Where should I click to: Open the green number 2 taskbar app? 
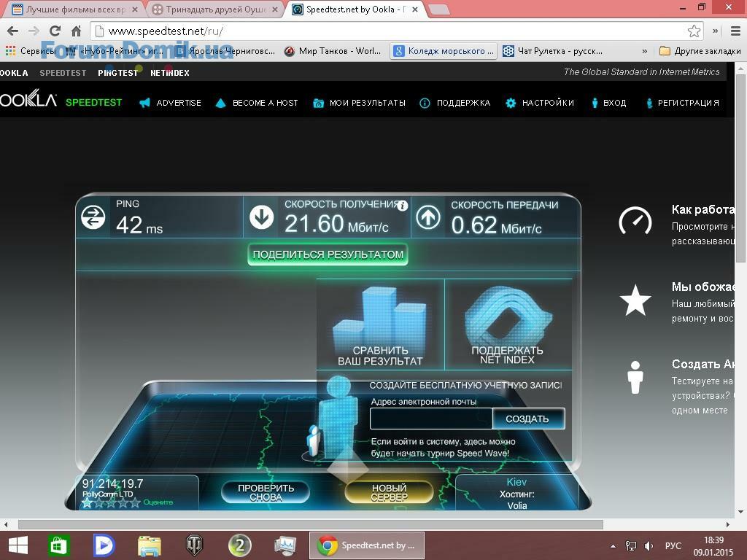pos(239,545)
